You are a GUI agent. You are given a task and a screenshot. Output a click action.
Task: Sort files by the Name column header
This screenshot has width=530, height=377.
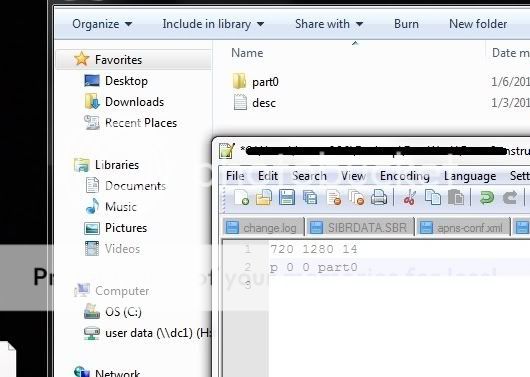247,53
